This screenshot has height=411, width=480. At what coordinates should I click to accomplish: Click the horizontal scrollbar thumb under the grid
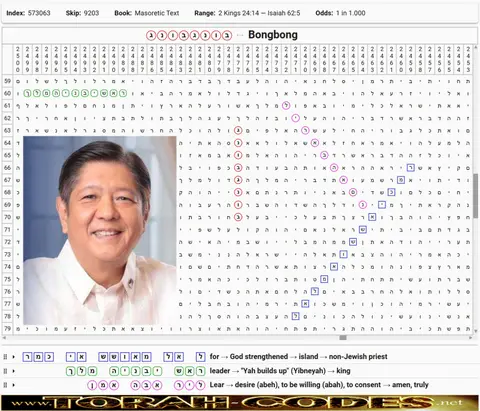pyautogui.click(x=343, y=338)
